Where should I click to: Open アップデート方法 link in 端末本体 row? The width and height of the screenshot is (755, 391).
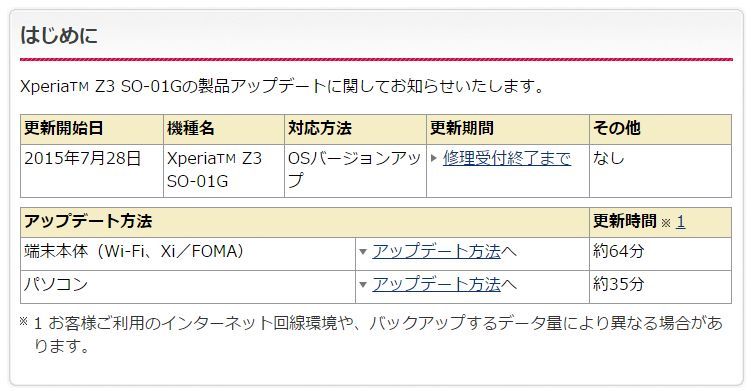pos(436,251)
